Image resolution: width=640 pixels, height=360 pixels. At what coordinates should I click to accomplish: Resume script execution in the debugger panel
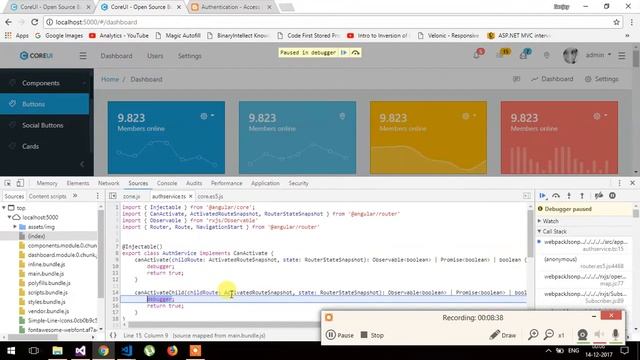tap(543, 196)
